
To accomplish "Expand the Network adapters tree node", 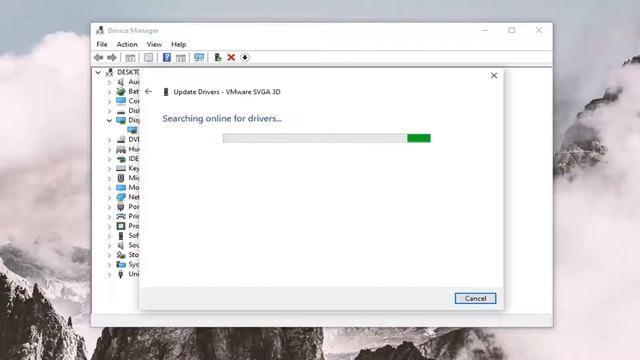I will [x=109, y=198].
